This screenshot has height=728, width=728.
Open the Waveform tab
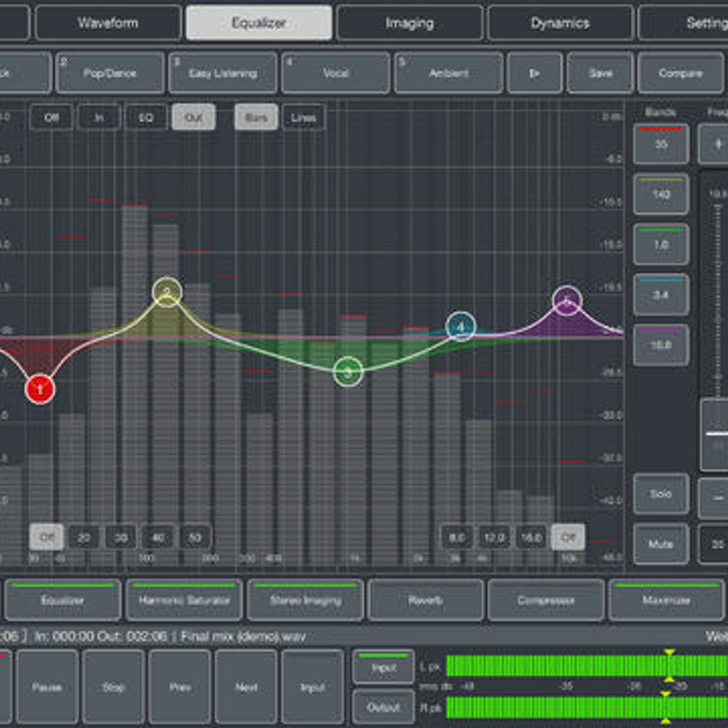point(108,23)
